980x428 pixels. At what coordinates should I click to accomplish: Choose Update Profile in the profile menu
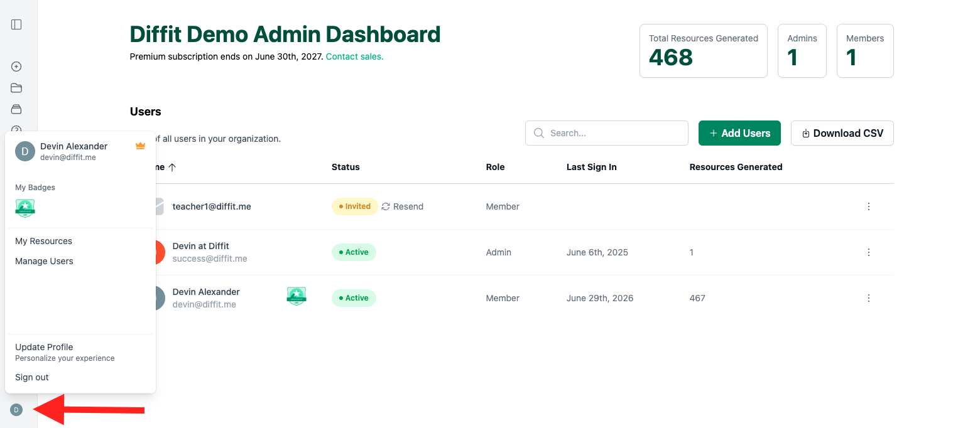44,347
